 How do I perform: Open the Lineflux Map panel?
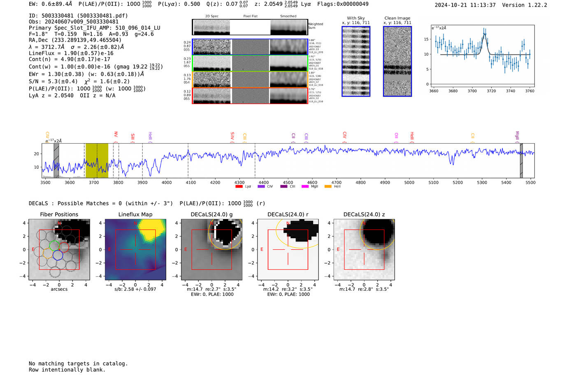pyautogui.click(x=135, y=249)
